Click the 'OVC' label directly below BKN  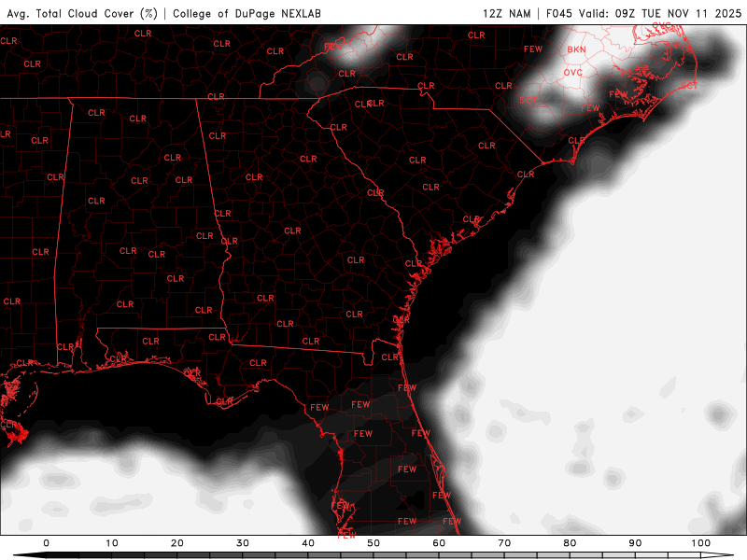click(x=572, y=73)
